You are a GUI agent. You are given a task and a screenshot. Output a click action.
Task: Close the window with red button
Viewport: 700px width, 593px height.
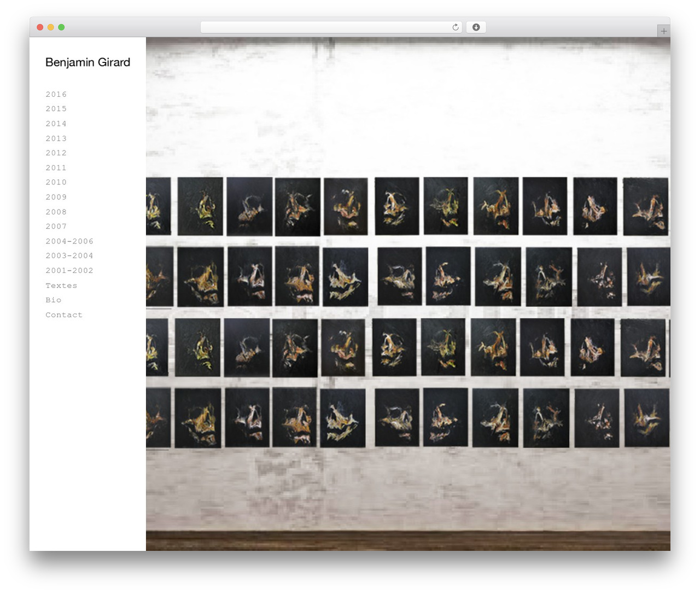40,27
